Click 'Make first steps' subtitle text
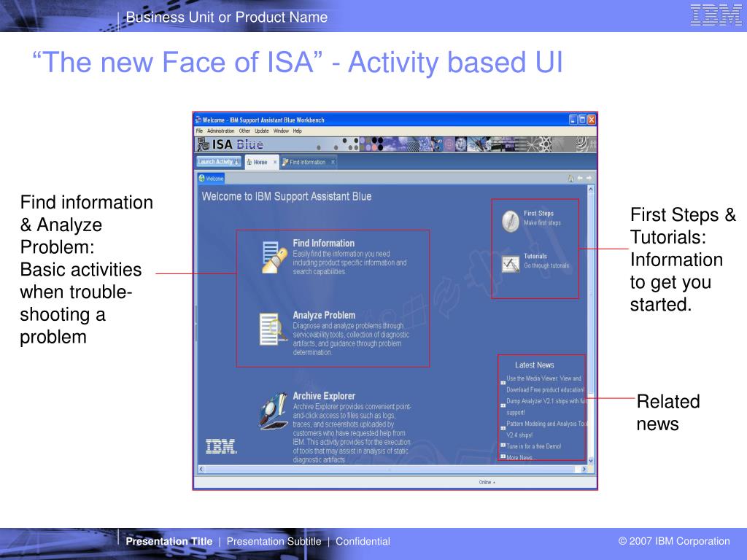 [x=542, y=223]
